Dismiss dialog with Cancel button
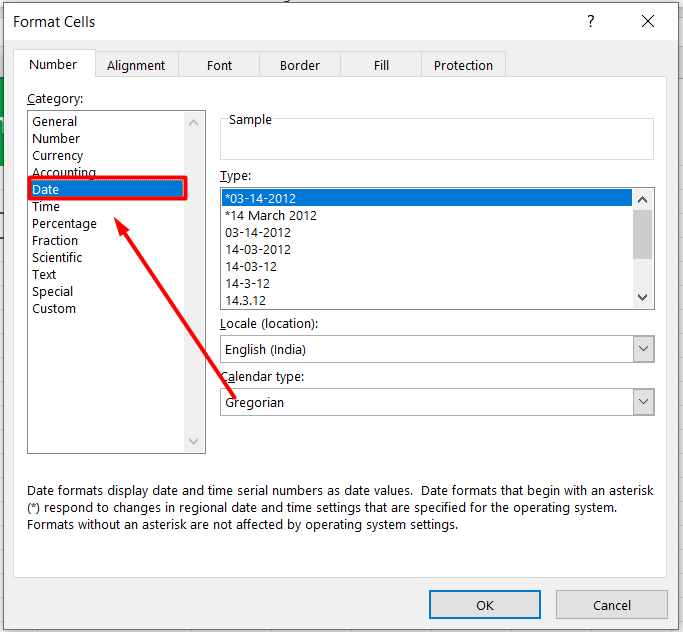Image resolution: width=683 pixels, height=632 pixels. (x=612, y=605)
